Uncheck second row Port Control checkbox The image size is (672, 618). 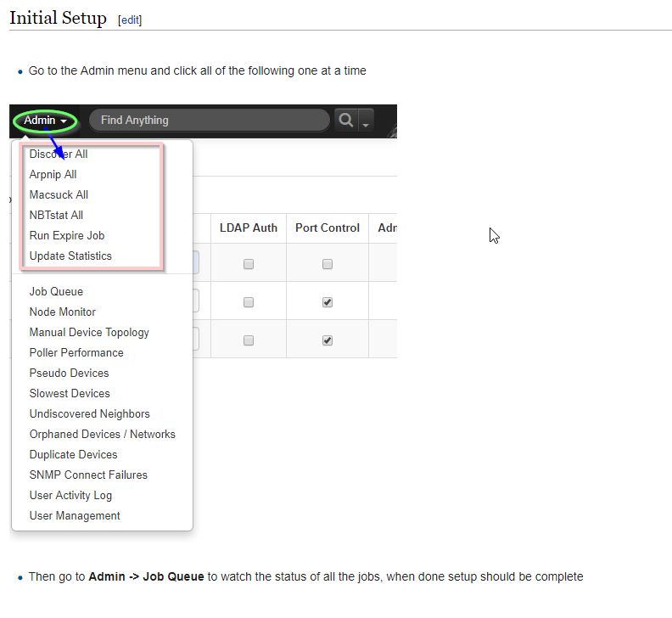[328, 302]
